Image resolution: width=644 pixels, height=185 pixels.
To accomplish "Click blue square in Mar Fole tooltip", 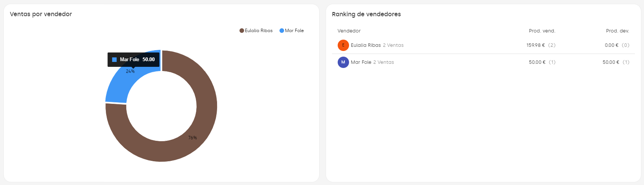I will pos(114,60).
